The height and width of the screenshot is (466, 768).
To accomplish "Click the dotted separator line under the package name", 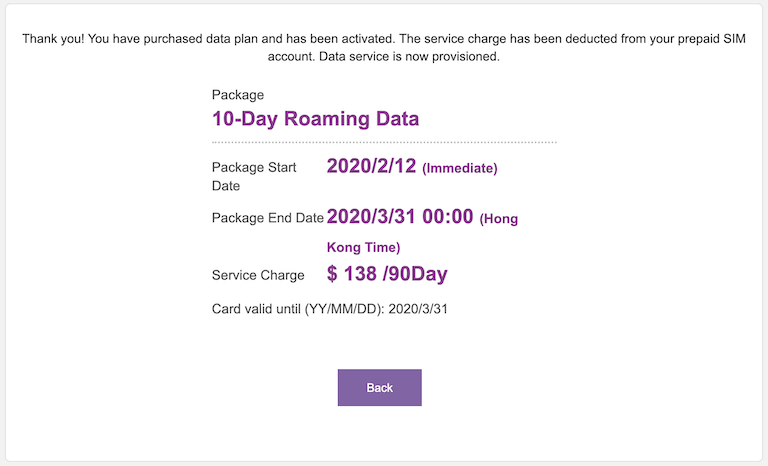I will 384,143.
